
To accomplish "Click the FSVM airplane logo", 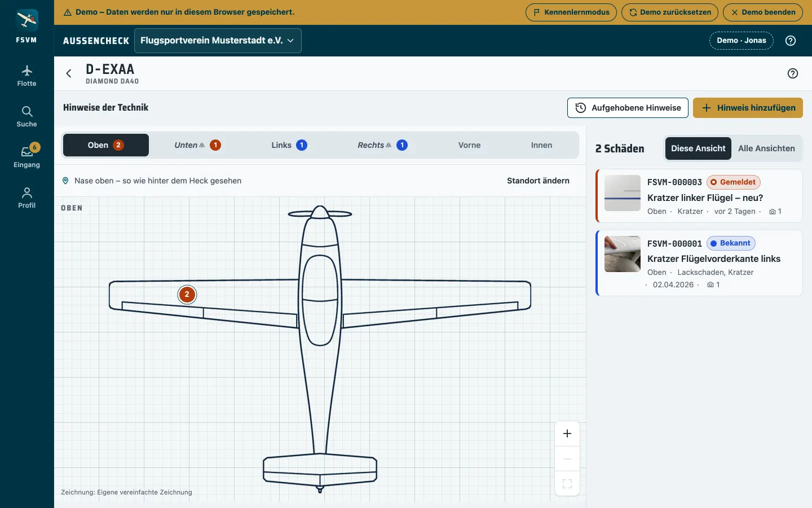I will (27, 20).
